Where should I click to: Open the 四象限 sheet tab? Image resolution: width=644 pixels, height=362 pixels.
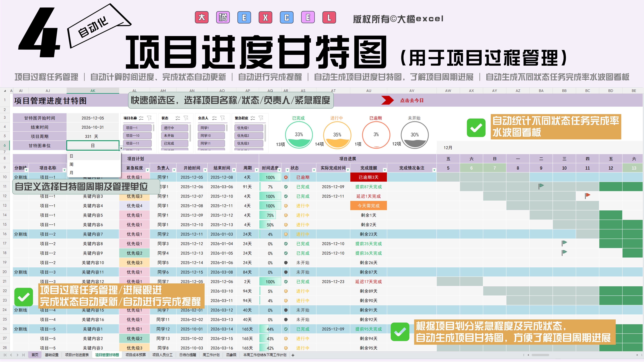point(231,355)
